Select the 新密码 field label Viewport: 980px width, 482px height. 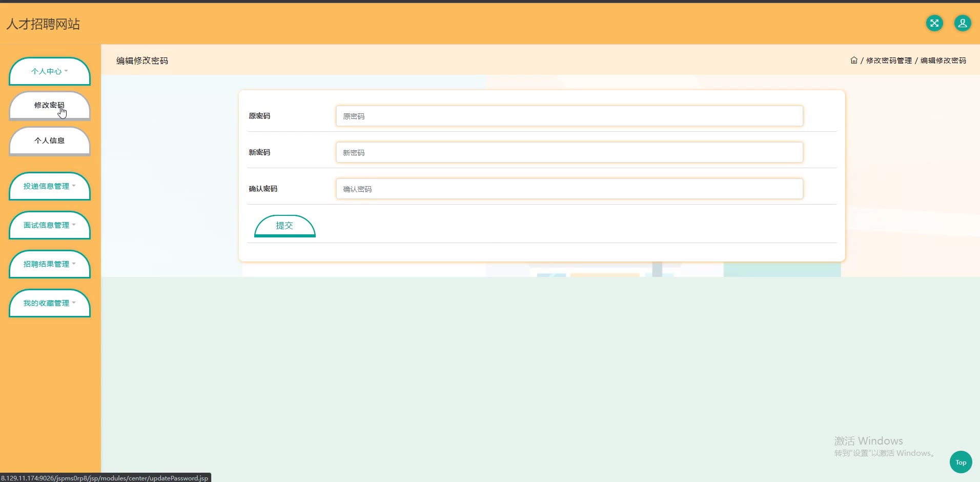click(259, 152)
